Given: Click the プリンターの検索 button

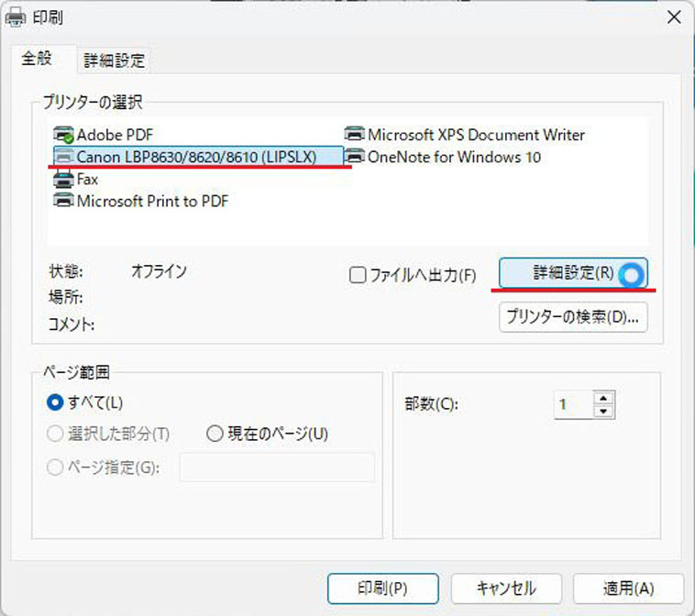Looking at the screenshot, I should point(573,317).
